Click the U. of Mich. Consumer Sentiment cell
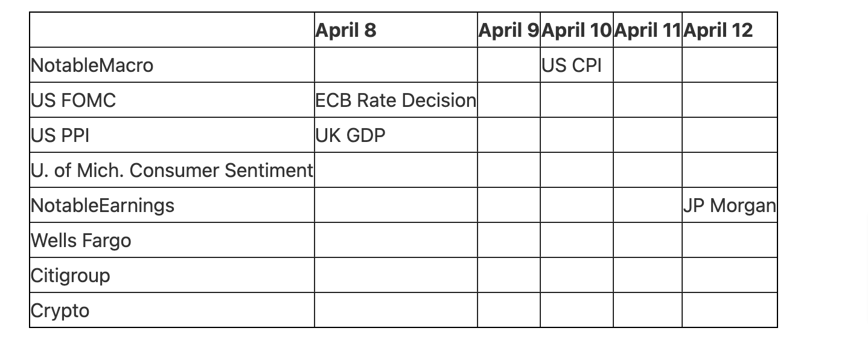The height and width of the screenshot is (354, 868). (x=172, y=170)
